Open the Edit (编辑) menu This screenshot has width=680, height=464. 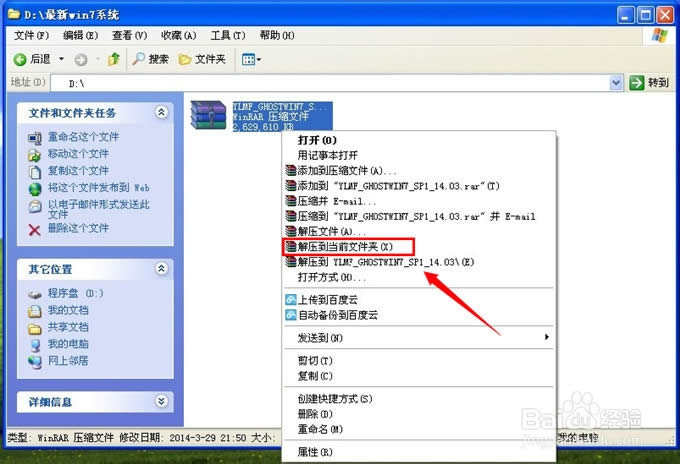pyautogui.click(x=80, y=36)
